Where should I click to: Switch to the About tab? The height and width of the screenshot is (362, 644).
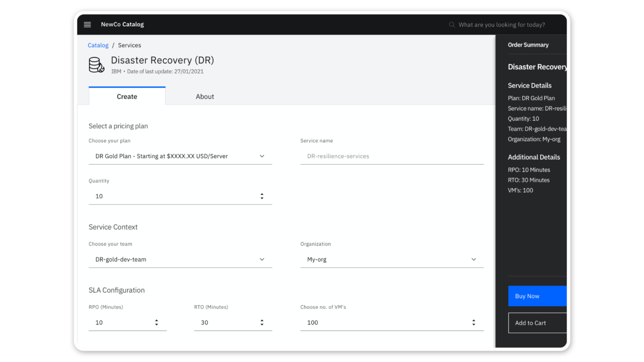204,97
